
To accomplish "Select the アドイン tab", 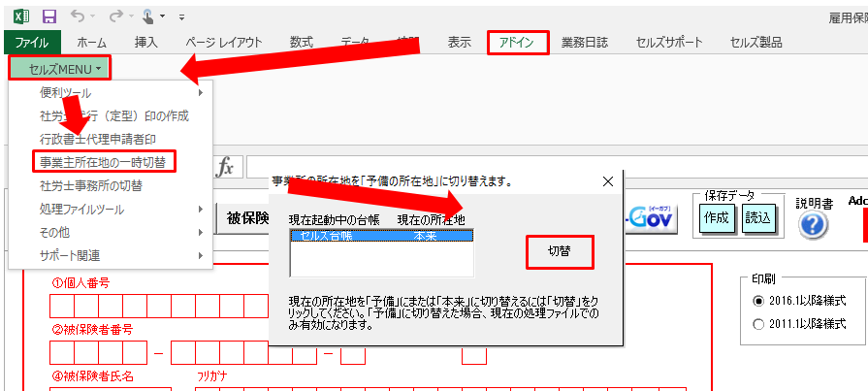I will [x=518, y=42].
